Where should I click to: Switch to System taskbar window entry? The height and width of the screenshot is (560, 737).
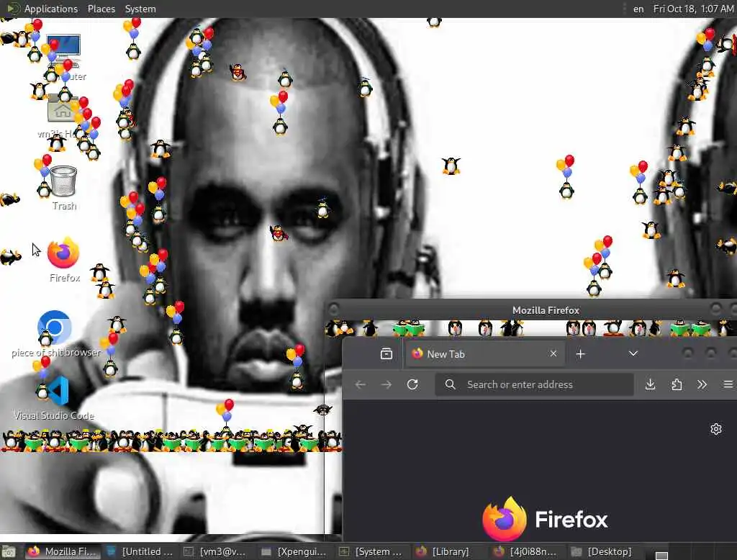click(372, 551)
